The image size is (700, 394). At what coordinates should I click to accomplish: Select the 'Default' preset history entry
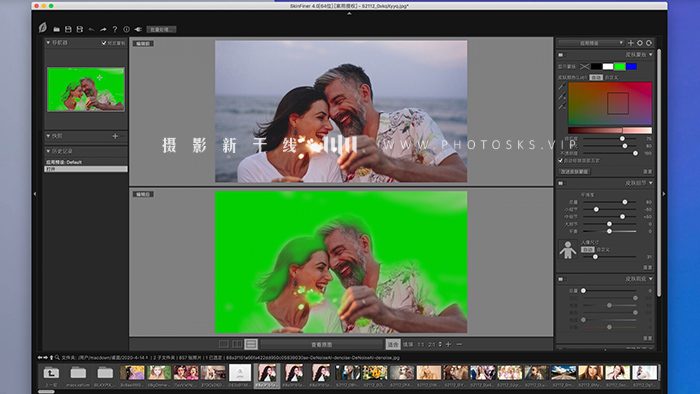(x=86, y=162)
